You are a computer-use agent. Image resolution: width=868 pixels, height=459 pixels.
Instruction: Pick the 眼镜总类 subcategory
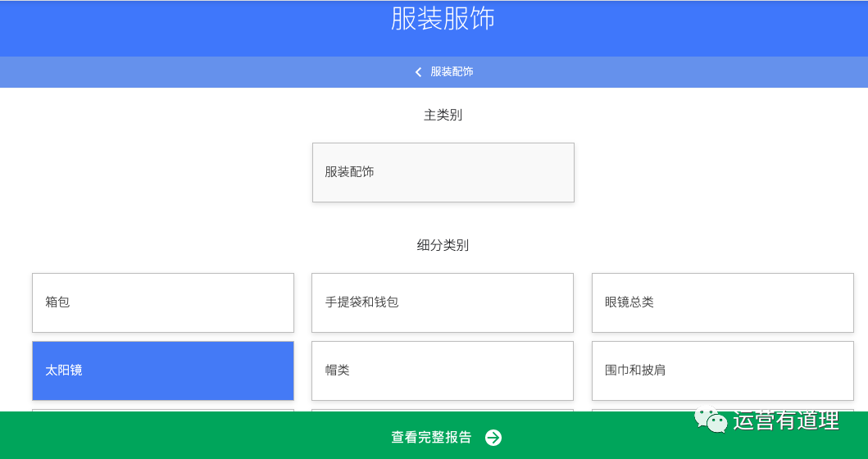click(x=722, y=302)
